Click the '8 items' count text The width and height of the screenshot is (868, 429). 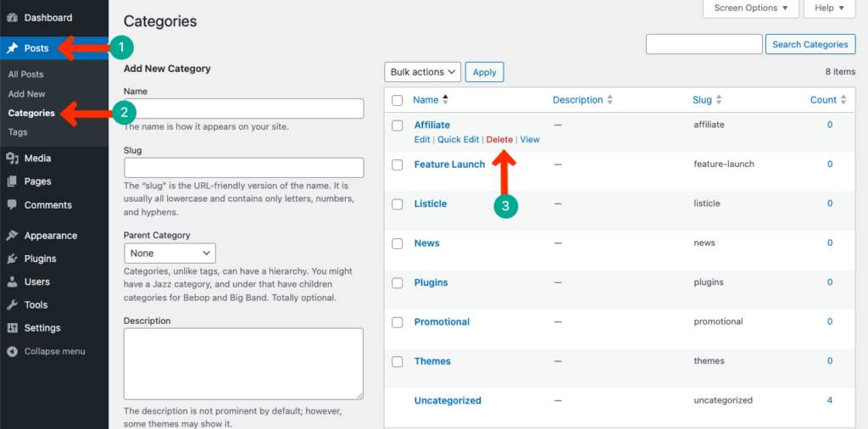point(840,72)
